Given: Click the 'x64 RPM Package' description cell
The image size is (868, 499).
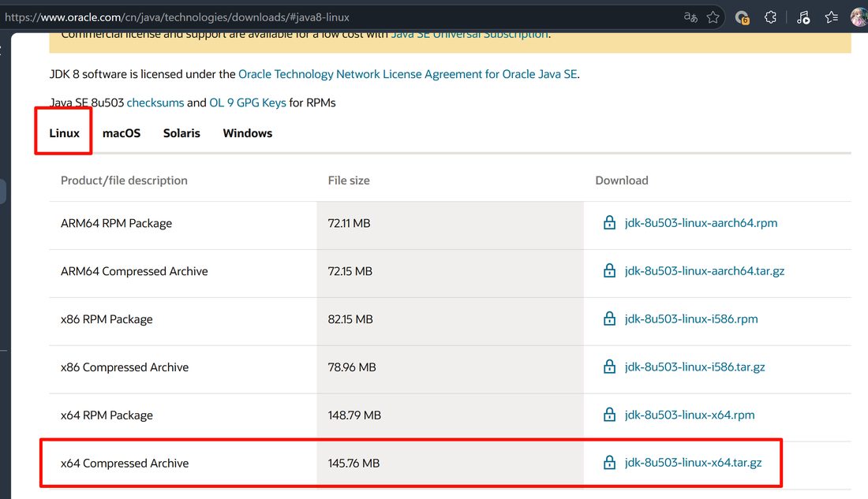Looking at the screenshot, I should [183, 415].
